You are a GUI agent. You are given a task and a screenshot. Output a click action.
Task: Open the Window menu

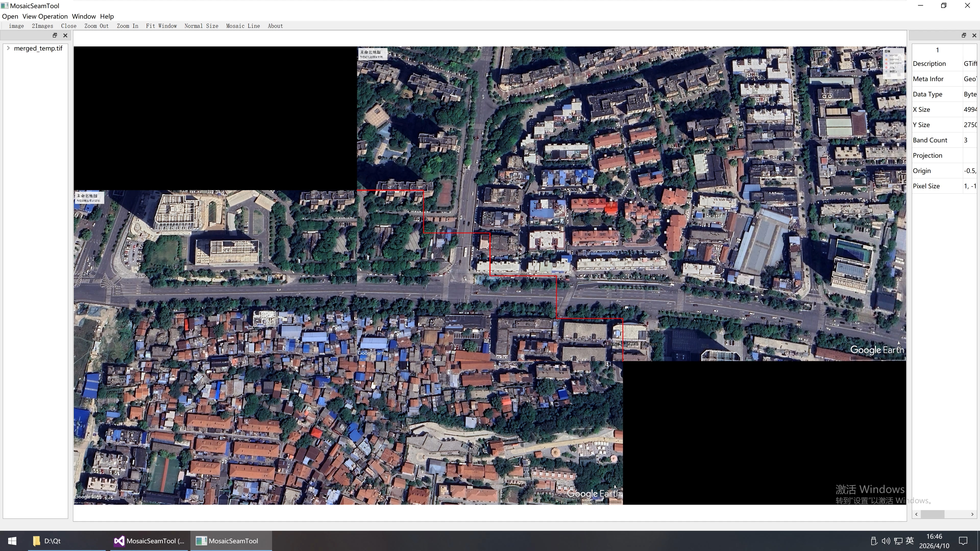[84, 16]
